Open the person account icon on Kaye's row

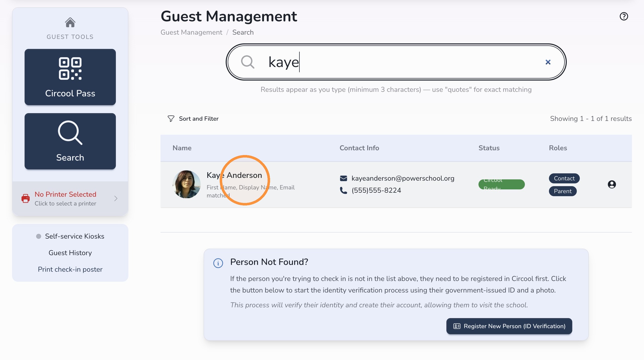pyautogui.click(x=612, y=184)
